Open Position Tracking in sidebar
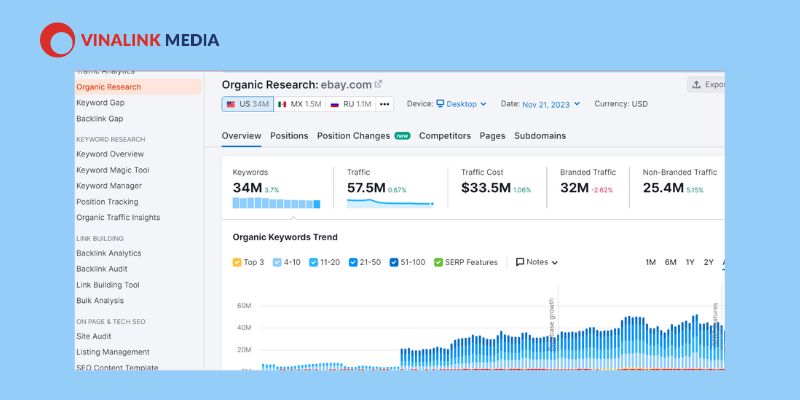This screenshot has width=800, height=400. coord(107,202)
